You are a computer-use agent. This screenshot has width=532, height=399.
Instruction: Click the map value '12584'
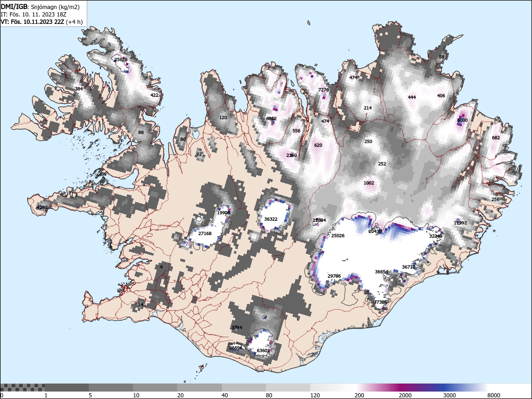(x=319, y=220)
